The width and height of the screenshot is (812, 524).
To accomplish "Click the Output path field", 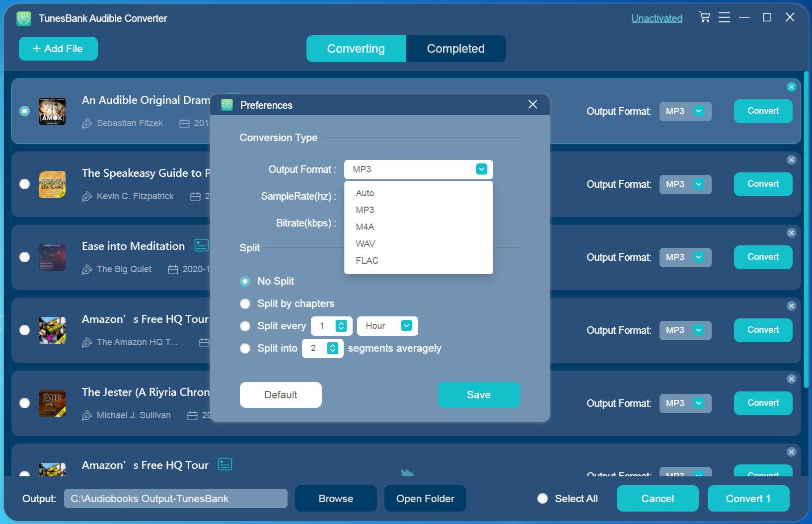I will (x=176, y=499).
